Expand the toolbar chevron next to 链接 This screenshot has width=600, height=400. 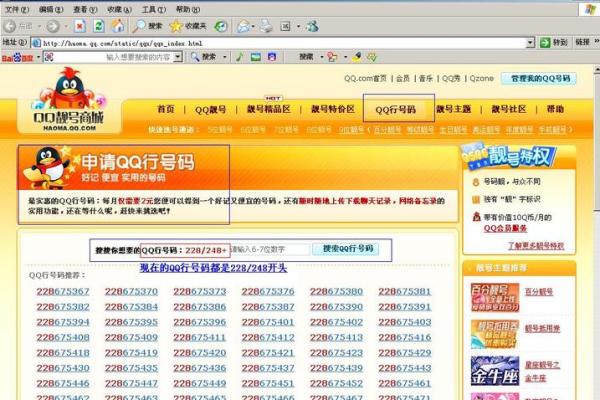coord(596,41)
